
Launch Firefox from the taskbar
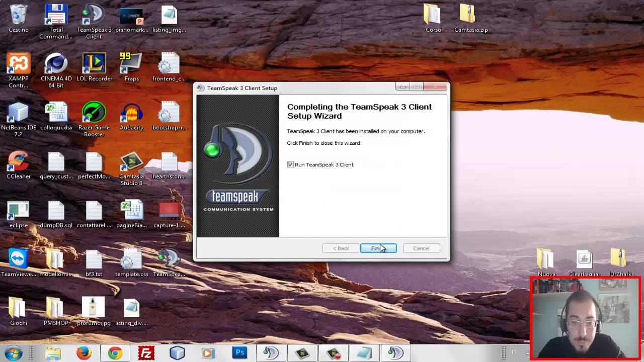coord(84,353)
